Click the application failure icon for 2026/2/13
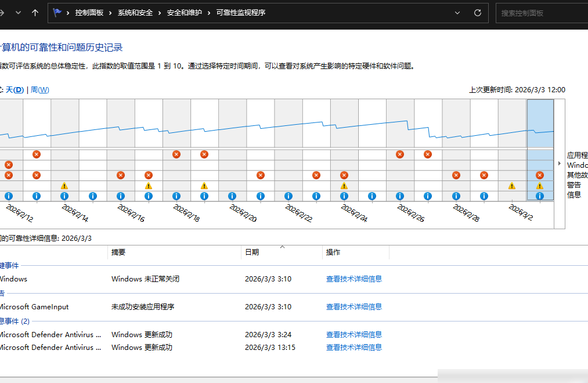588x383 pixels. coord(37,154)
